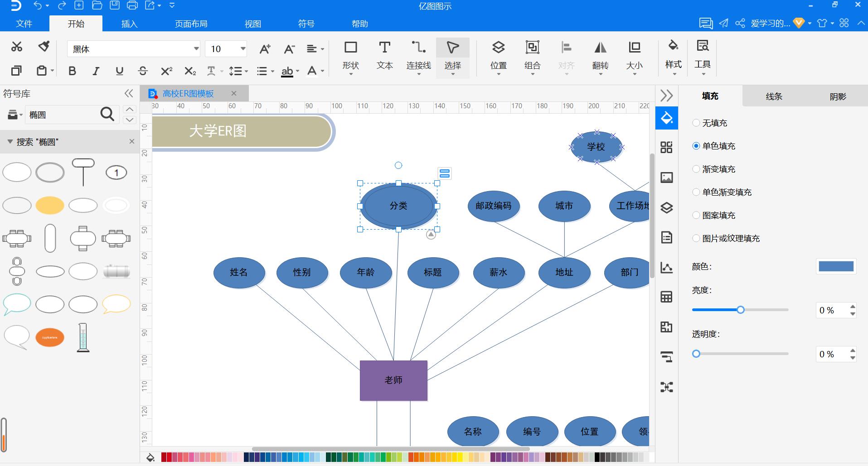868x466 pixels.
Task: Open the 黑体 font name dropdown
Action: click(196, 49)
